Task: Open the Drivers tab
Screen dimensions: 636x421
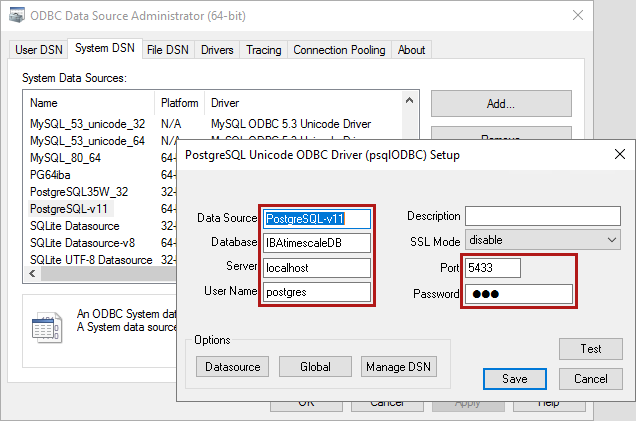Action: (217, 50)
